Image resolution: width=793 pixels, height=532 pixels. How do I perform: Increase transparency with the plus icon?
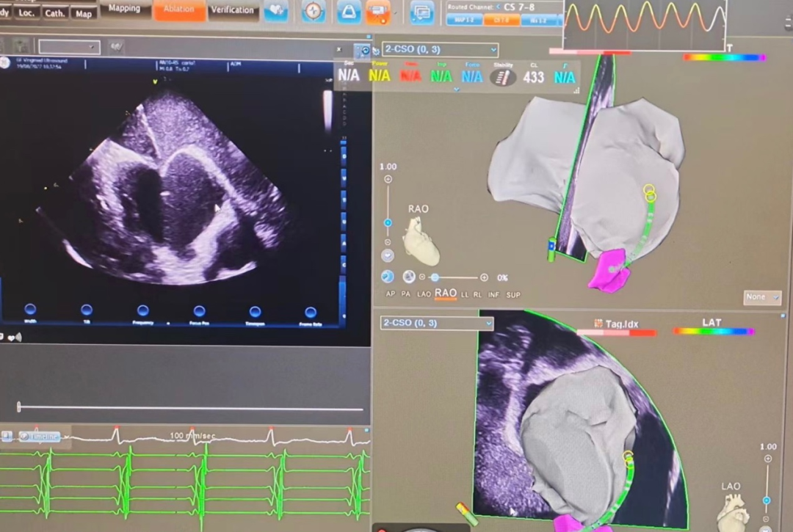point(484,277)
